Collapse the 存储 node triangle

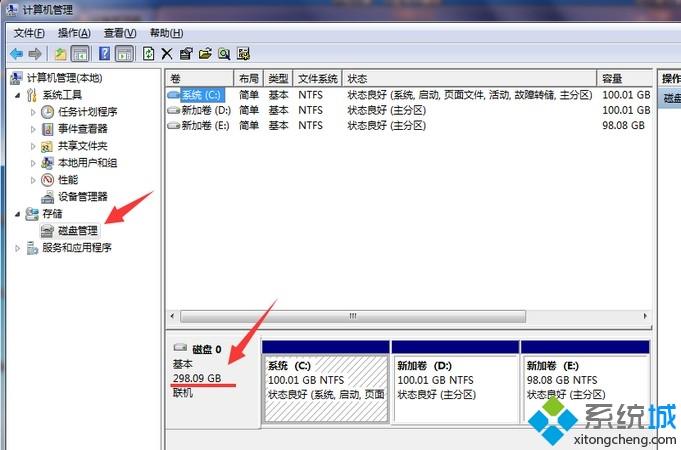(x=17, y=214)
